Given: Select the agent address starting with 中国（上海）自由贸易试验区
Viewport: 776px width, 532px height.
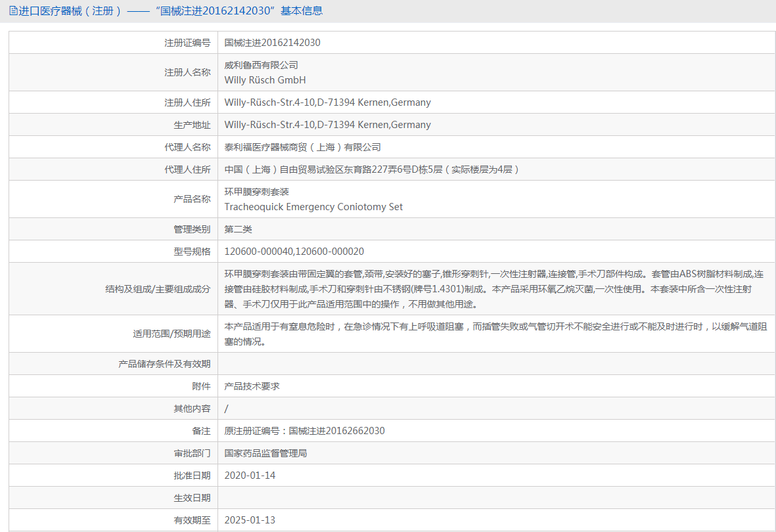Looking at the screenshot, I should coord(372,169).
